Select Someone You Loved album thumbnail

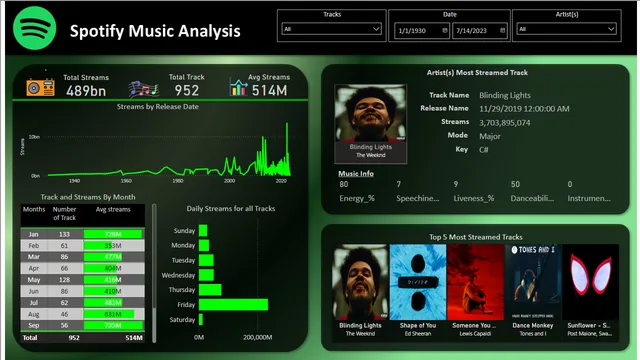[x=476, y=282]
